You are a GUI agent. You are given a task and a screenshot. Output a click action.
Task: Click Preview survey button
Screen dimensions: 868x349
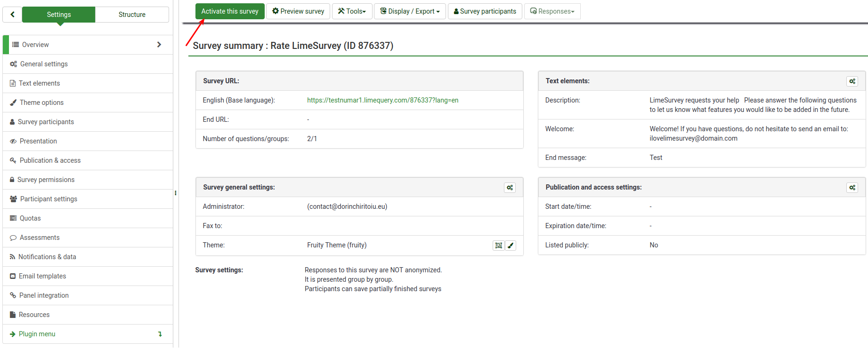click(x=298, y=11)
